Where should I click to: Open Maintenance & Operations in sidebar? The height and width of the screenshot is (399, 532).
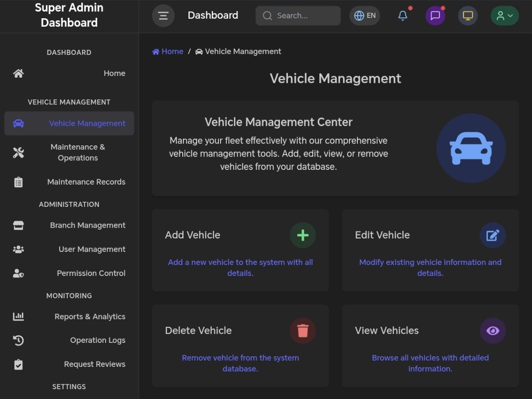tap(69, 152)
